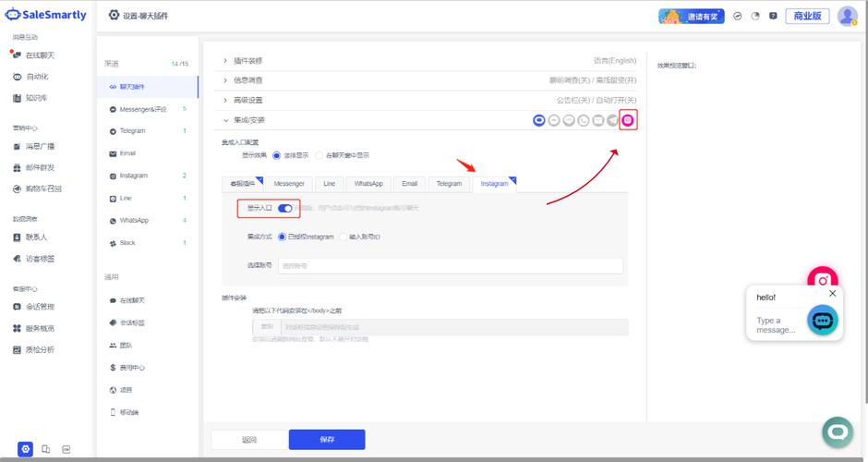
Task: Open 移动端 mobile setting
Action: [125, 413]
